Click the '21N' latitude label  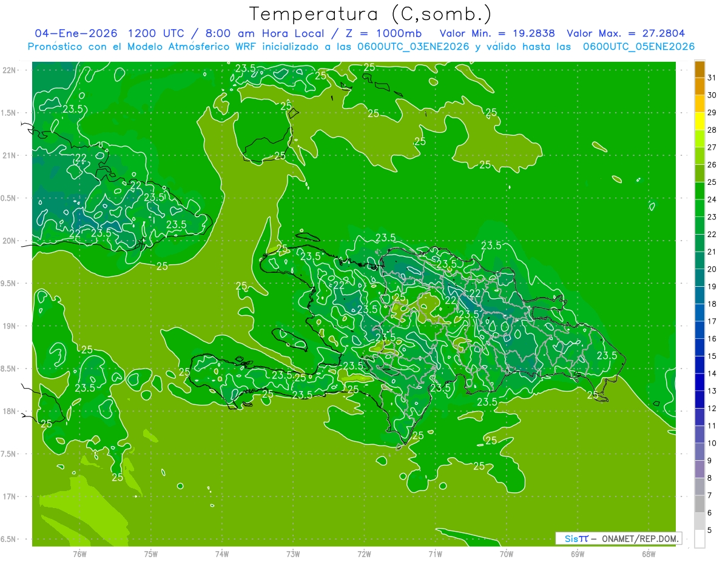pyautogui.click(x=10, y=155)
